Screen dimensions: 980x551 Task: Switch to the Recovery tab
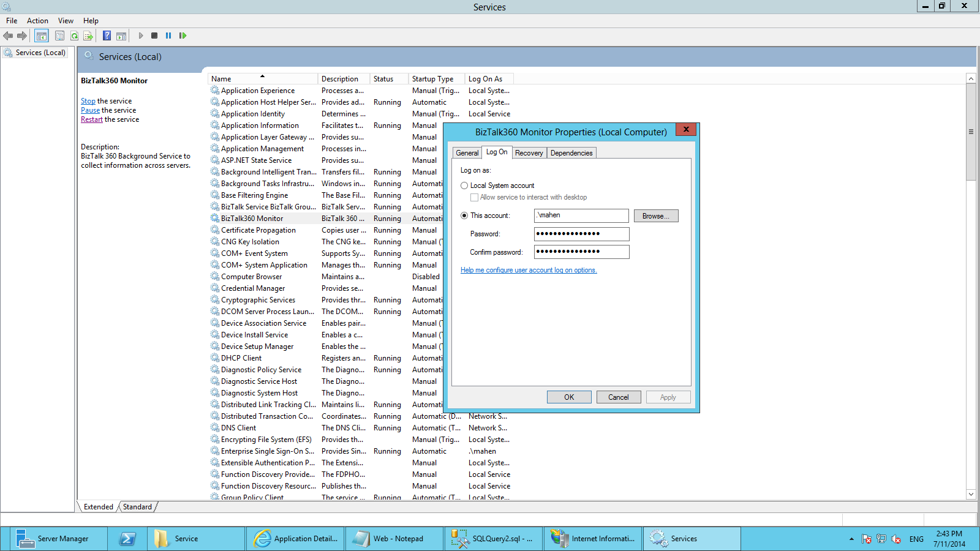[x=529, y=153]
